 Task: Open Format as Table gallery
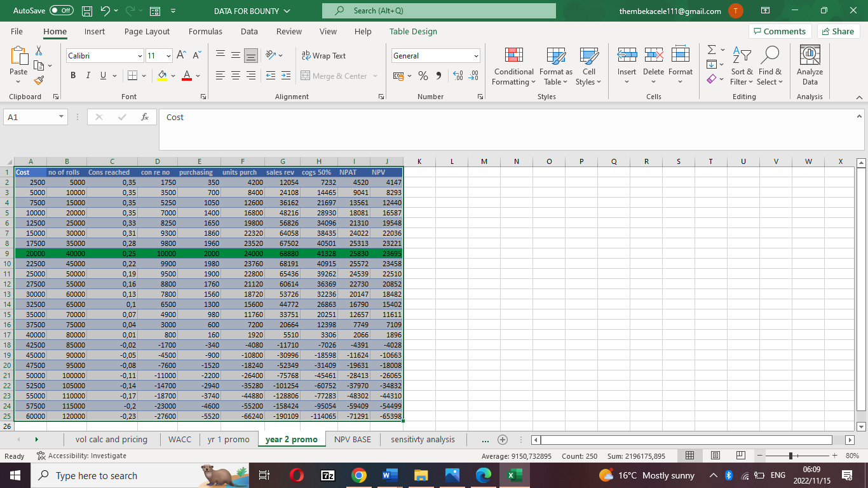click(556, 66)
